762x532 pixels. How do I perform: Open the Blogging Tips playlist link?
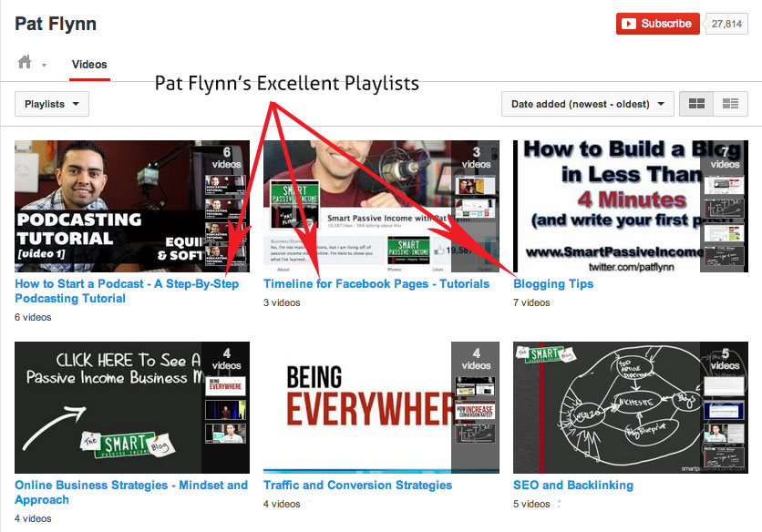[x=553, y=283]
